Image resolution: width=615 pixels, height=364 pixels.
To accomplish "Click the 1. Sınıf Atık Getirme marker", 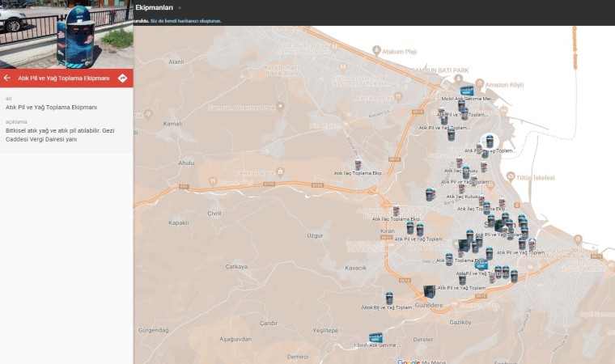I will (x=375, y=338).
